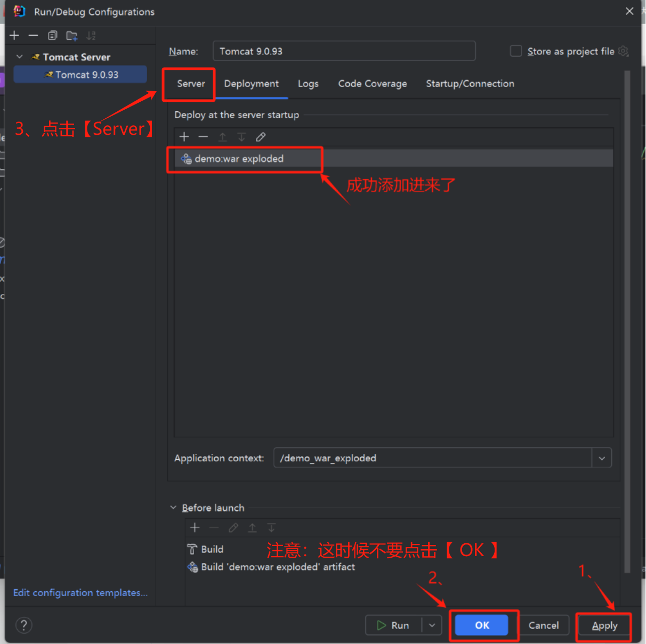Add Before launch task plus icon
646x644 pixels.
click(x=195, y=527)
